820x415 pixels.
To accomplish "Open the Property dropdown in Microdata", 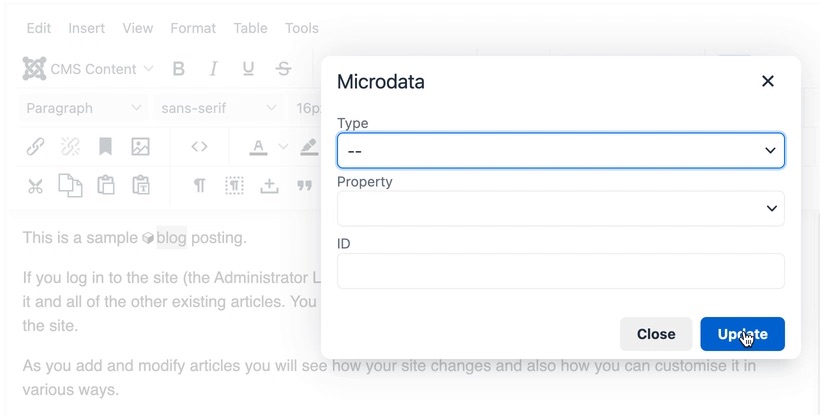I will tap(561, 209).
